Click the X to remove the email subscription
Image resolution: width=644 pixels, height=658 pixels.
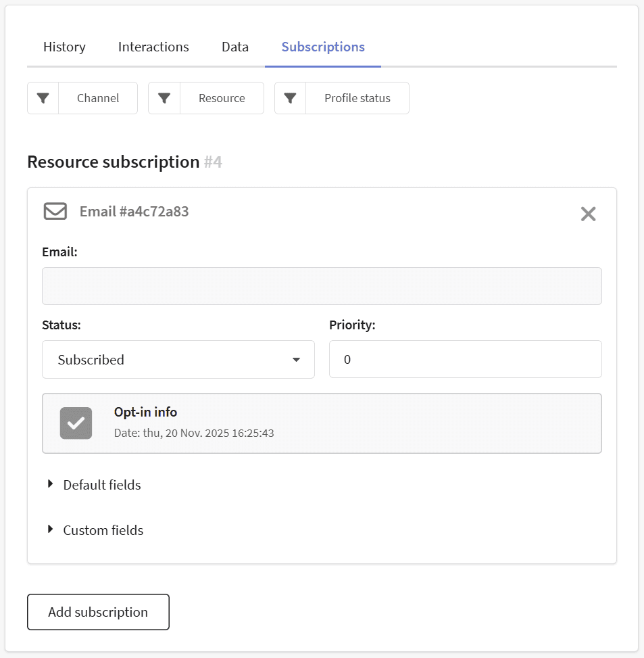(x=588, y=214)
